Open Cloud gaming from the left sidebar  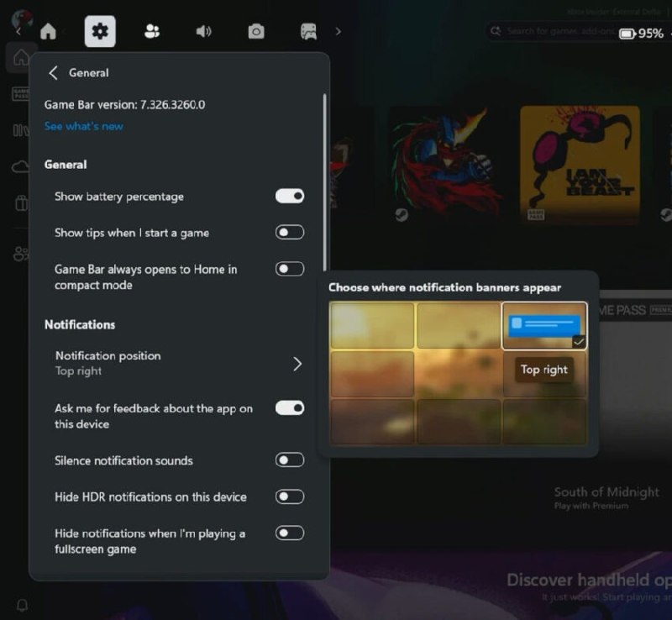pos(20,166)
